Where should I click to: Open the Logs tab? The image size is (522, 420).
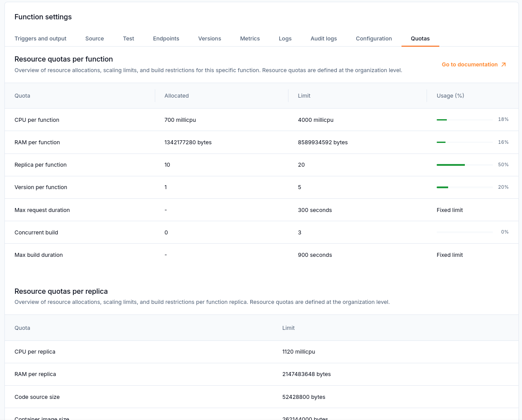[285, 39]
